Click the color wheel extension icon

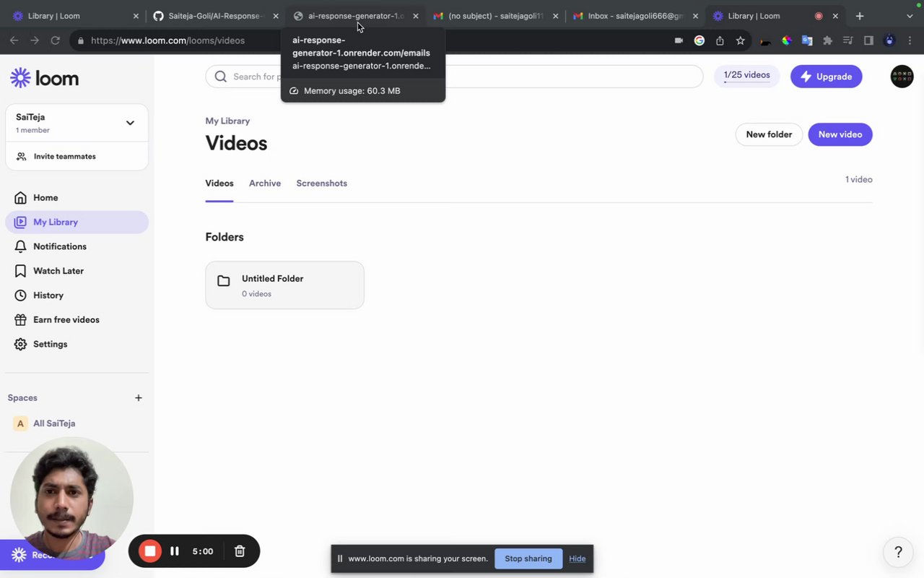[x=787, y=40]
